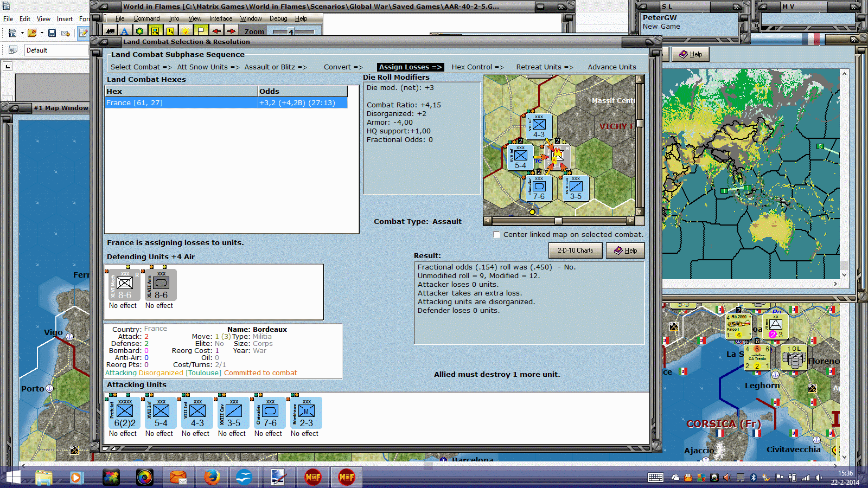Click the Hex column header
The image size is (868, 488).
(181, 92)
